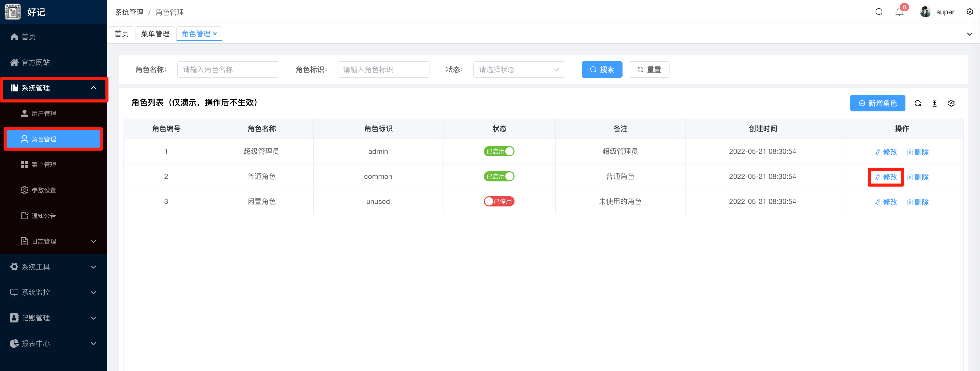The width and height of the screenshot is (980, 371).
Task: Switch to the 菜单管理 tab
Action: click(155, 34)
